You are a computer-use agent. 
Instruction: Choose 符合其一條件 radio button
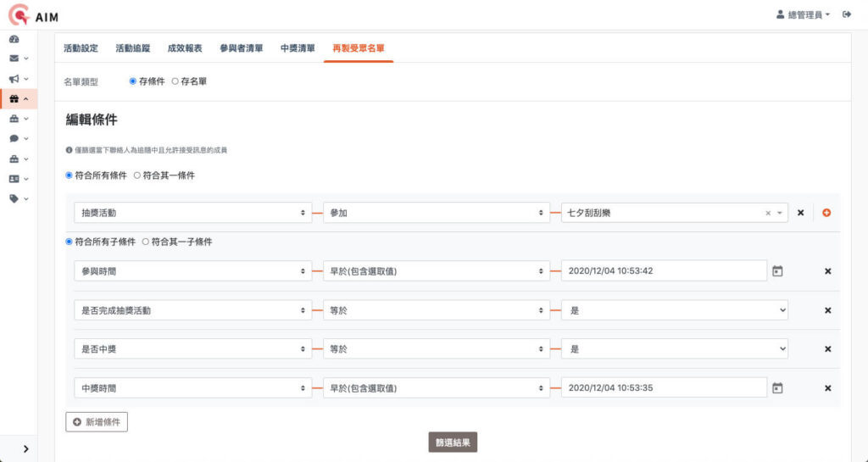[137, 175]
